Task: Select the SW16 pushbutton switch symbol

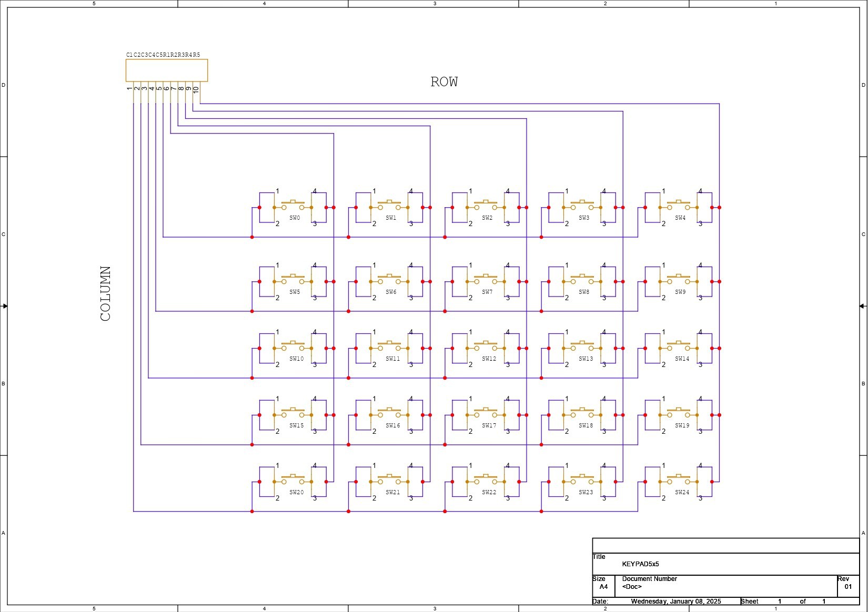Action: pos(389,415)
